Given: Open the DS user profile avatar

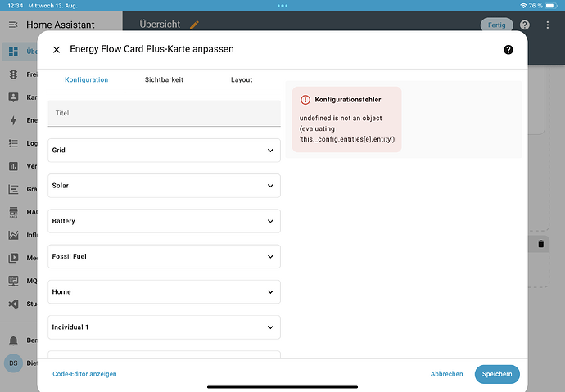Looking at the screenshot, I should click(13, 363).
